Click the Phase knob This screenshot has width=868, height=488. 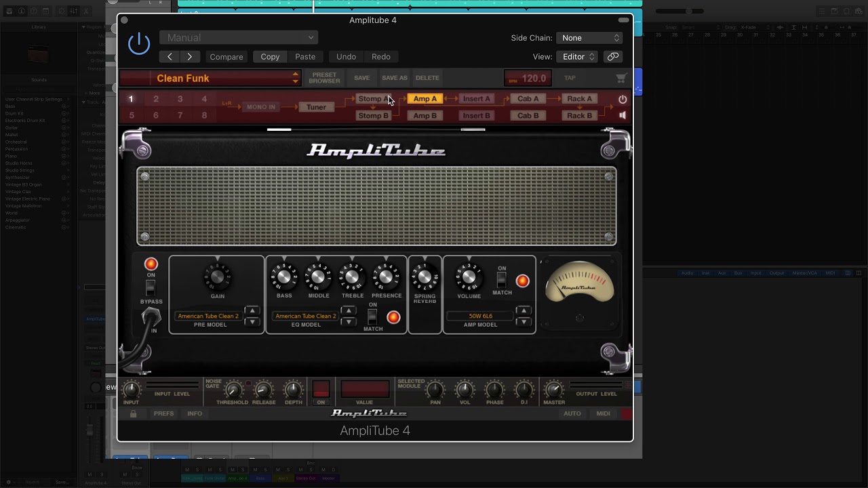tap(494, 390)
